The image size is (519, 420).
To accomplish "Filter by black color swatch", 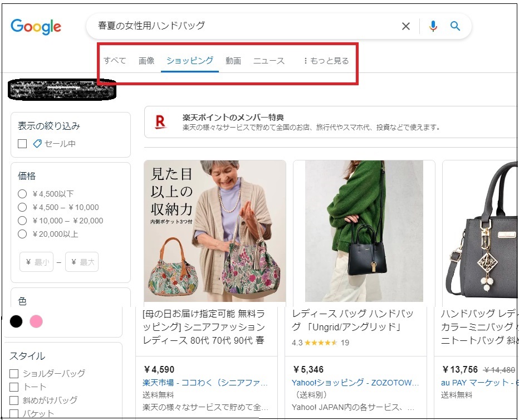I will click(16, 321).
